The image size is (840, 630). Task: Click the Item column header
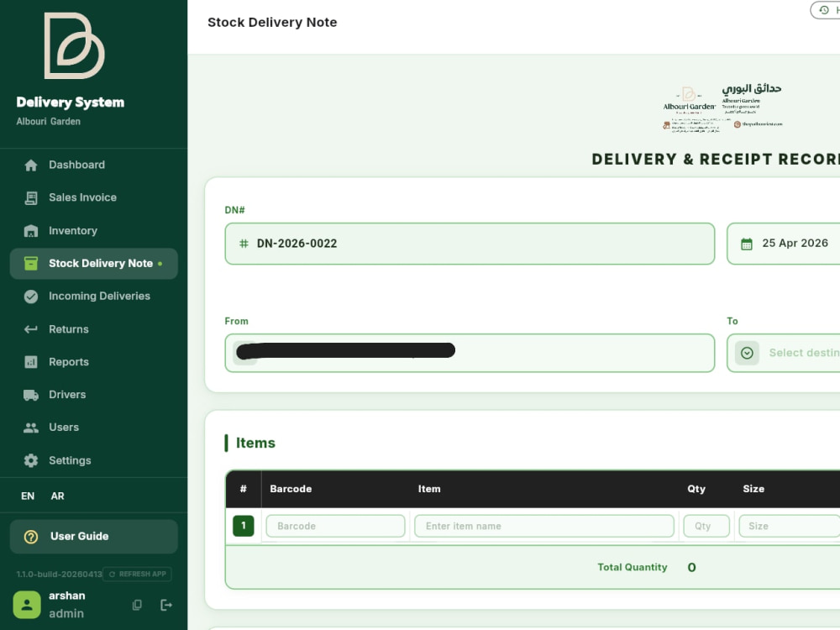(x=429, y=489)
